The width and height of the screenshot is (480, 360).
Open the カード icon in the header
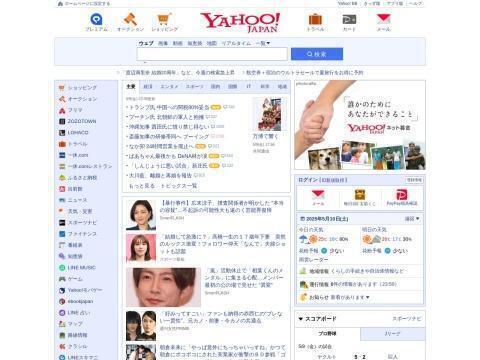[349, 22]
